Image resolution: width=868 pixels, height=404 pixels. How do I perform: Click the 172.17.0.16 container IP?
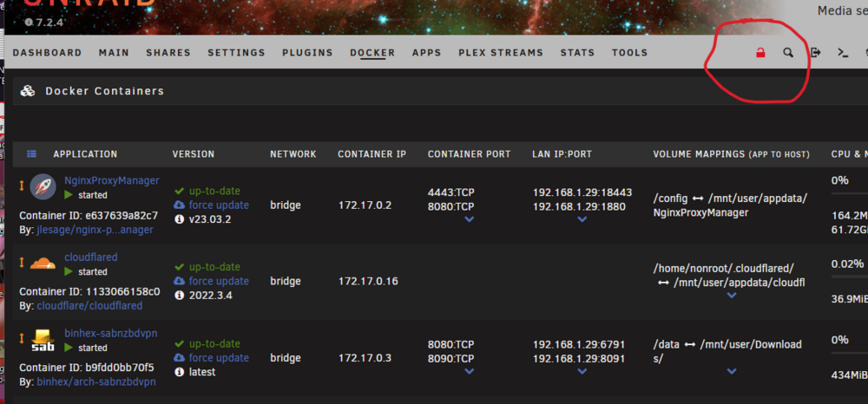click(x=368, y=281)
